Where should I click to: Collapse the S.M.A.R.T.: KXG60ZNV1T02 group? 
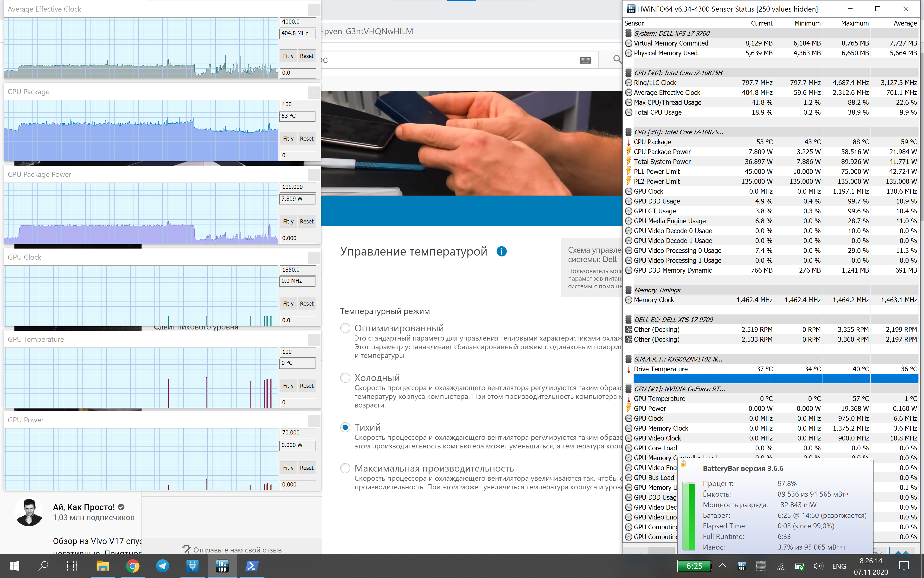click(x=629, y=359)
